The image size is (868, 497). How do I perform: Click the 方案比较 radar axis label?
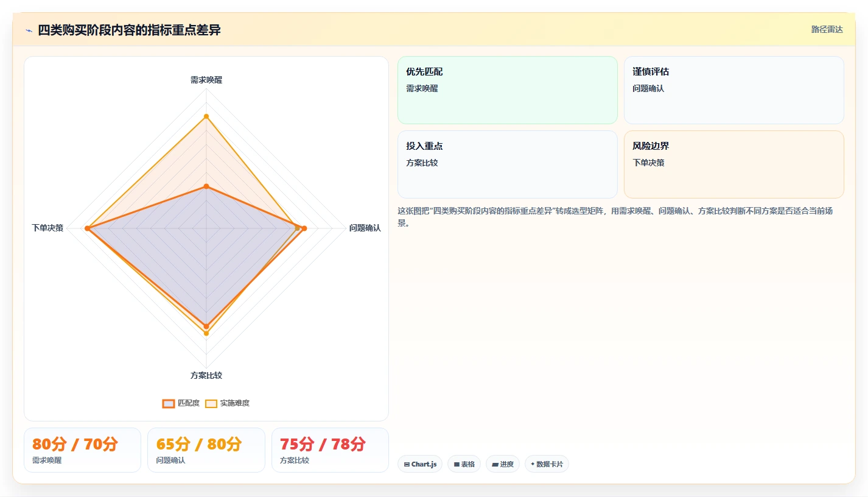click(x=206, y=375)
